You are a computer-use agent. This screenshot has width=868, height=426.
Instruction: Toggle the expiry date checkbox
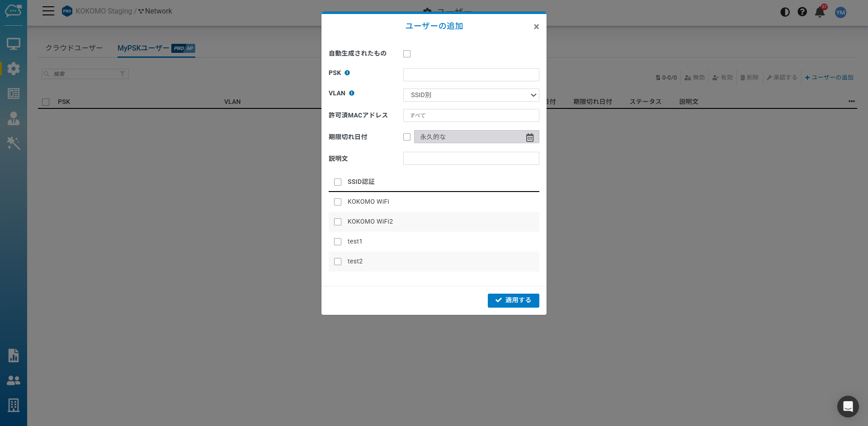407,137
